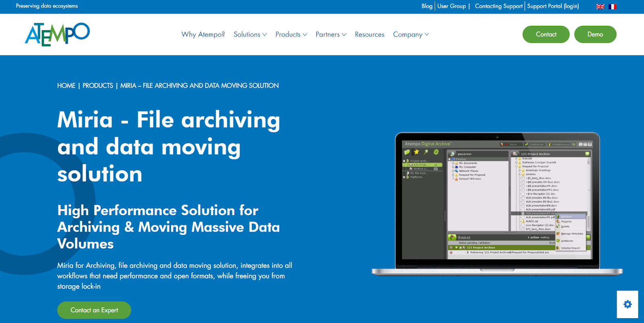Click the Contact an Expert button
The width and height of the screenshot is (644, 323).
point(94,310)
